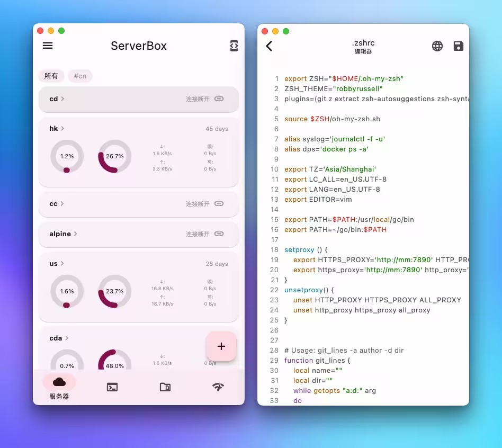Add a new server with the plus button
502x448 pixels.
coord(221,346)
